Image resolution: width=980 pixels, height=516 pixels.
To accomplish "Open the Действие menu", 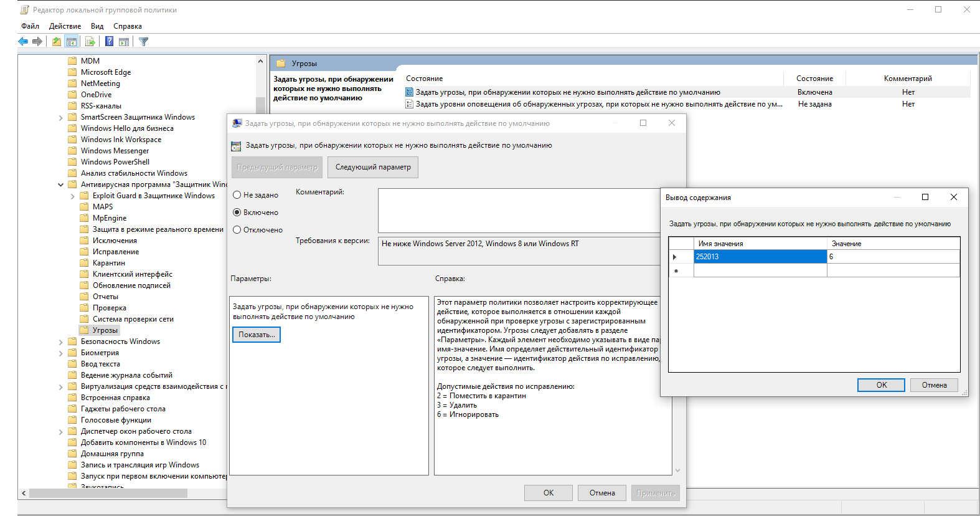I will click(x=65, y=26).
